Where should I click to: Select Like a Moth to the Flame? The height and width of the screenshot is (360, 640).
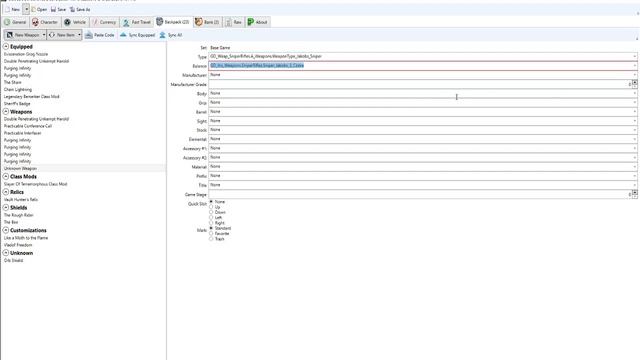coord(26,238)
